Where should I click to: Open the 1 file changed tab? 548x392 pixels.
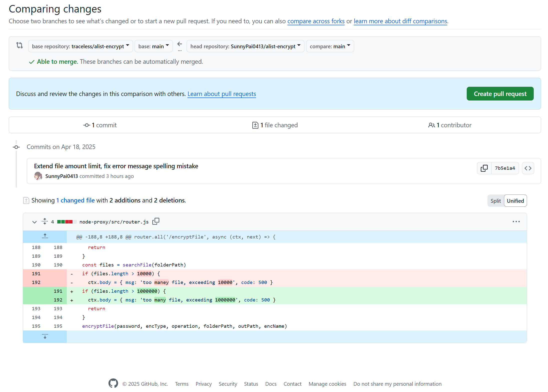click(275, 125)
